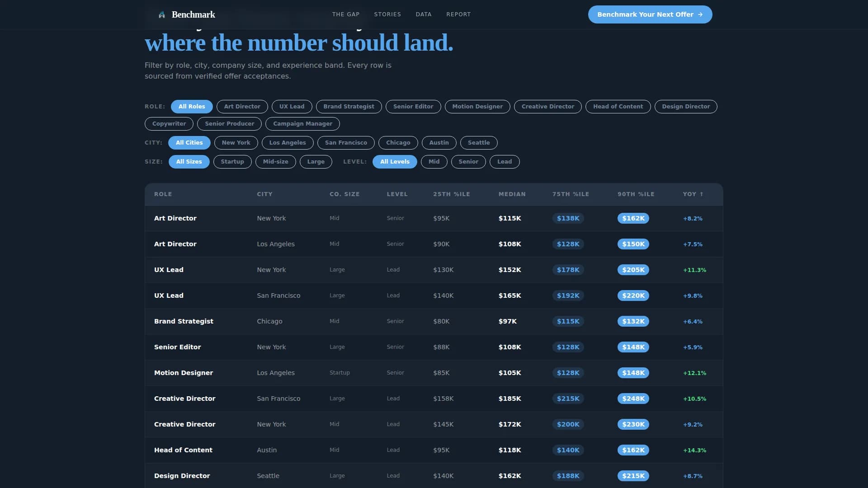The height and width of the screenshot is (488, 868).
Task: Select the Art Director role filter
Action: pos(242,106)
